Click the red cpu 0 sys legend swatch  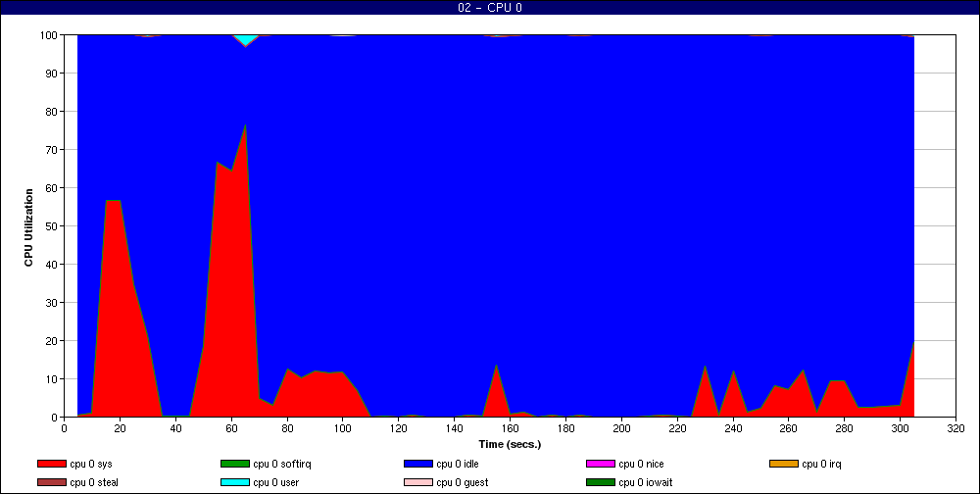coord(52,464)
